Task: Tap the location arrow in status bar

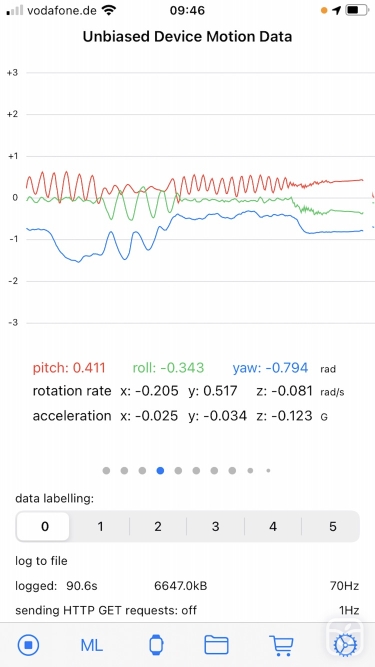Action: [337, 11]
